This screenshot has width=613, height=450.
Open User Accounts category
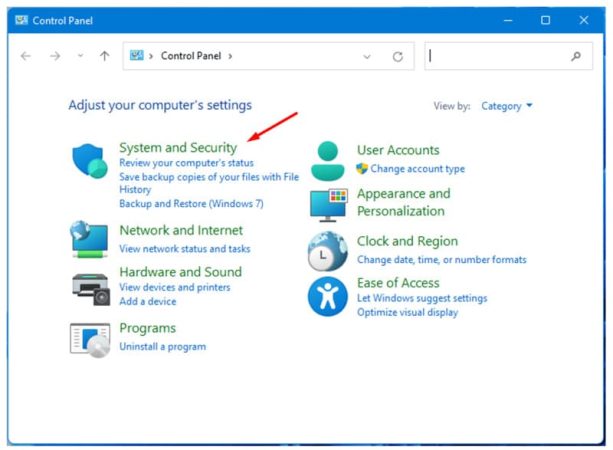(x=398, y=150)
